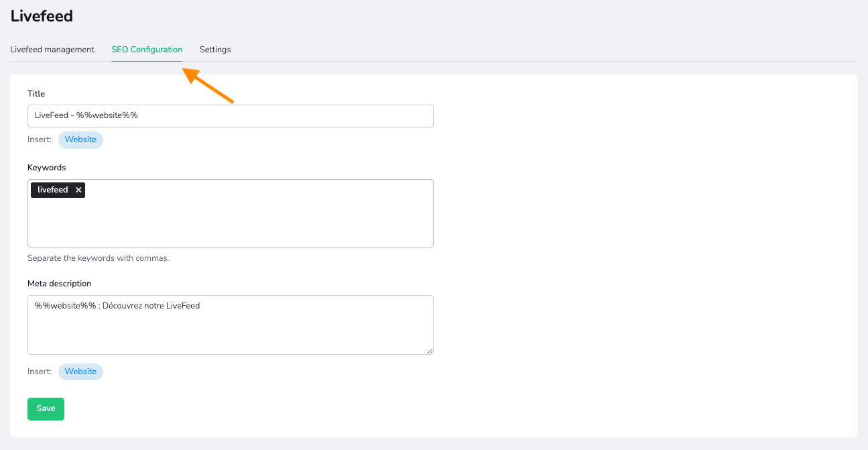The image size is (868, 450).
Task: Insert Website variable into the Title
Action: pyautogui.click(x=80, y=139)
